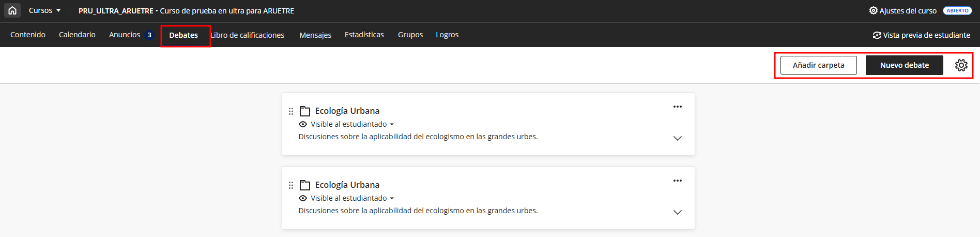Grab drag handle of second Ecología Urbana folder
Screen dimensions: 980x237
click(x=291, y=185)
